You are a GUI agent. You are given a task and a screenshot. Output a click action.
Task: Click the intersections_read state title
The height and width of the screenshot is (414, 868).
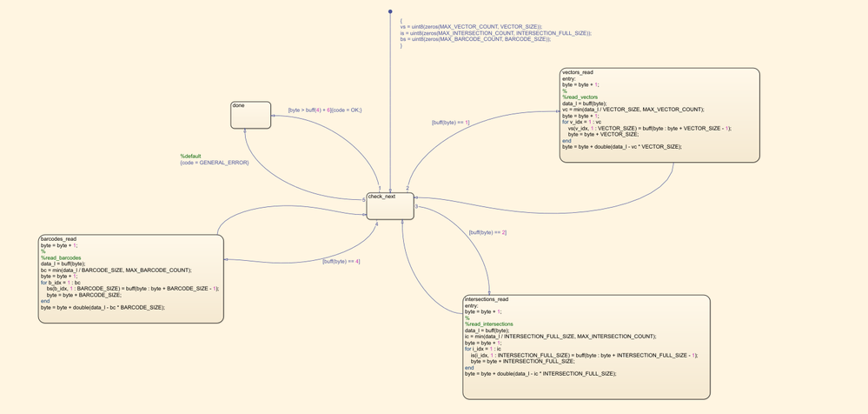pyautogui.click(x=486, y=299)
